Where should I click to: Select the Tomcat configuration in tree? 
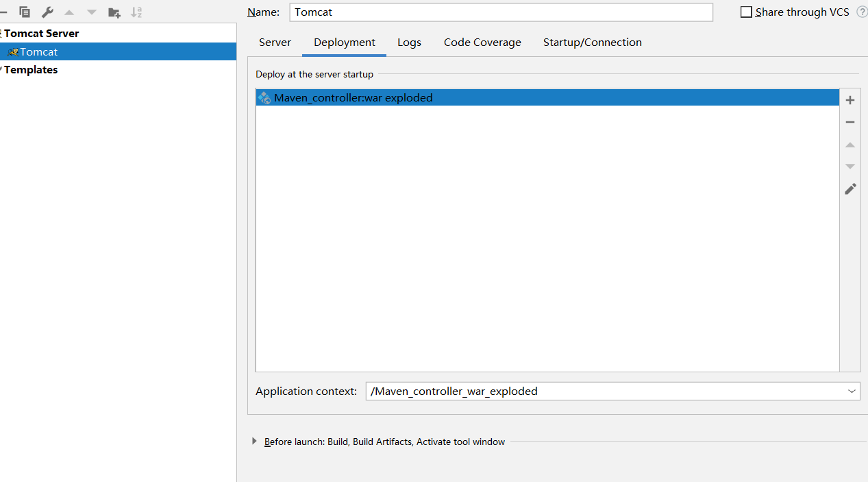point(118,51)
